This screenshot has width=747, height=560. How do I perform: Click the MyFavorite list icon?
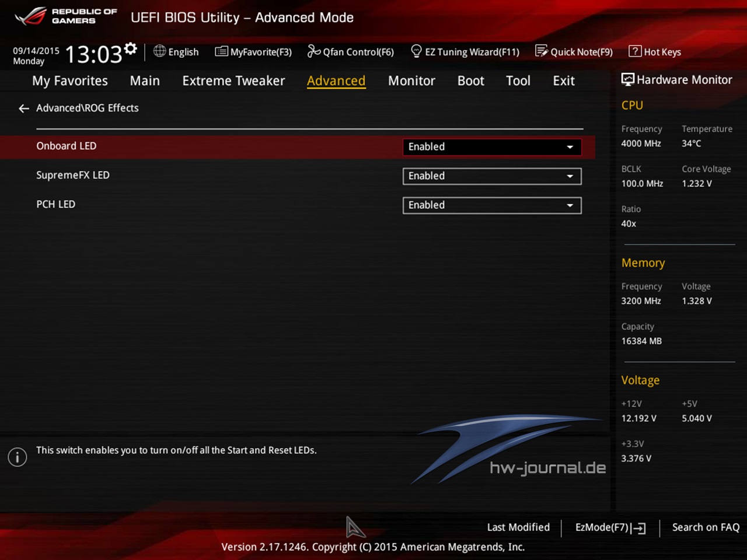221,51
